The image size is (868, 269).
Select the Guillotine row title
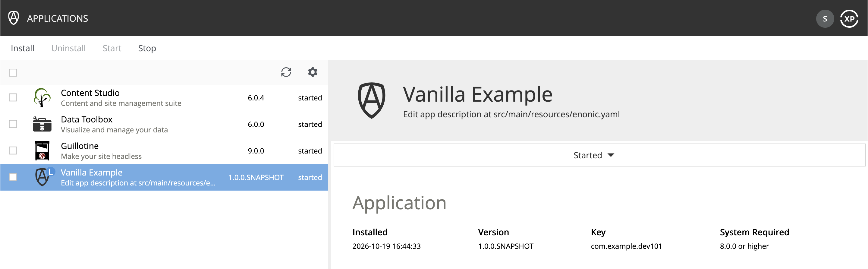(80, 146)
